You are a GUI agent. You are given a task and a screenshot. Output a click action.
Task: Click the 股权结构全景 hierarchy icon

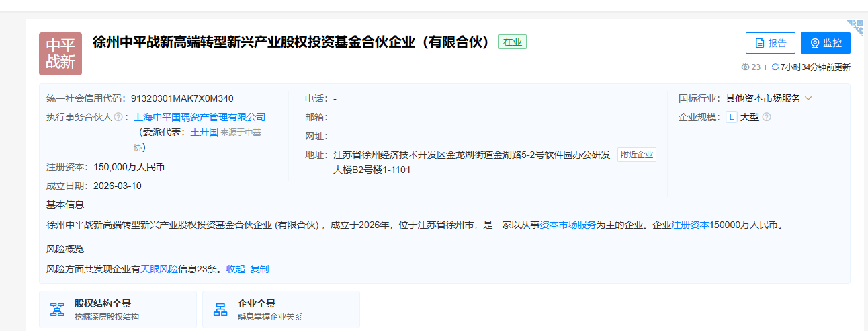(57, 309)
